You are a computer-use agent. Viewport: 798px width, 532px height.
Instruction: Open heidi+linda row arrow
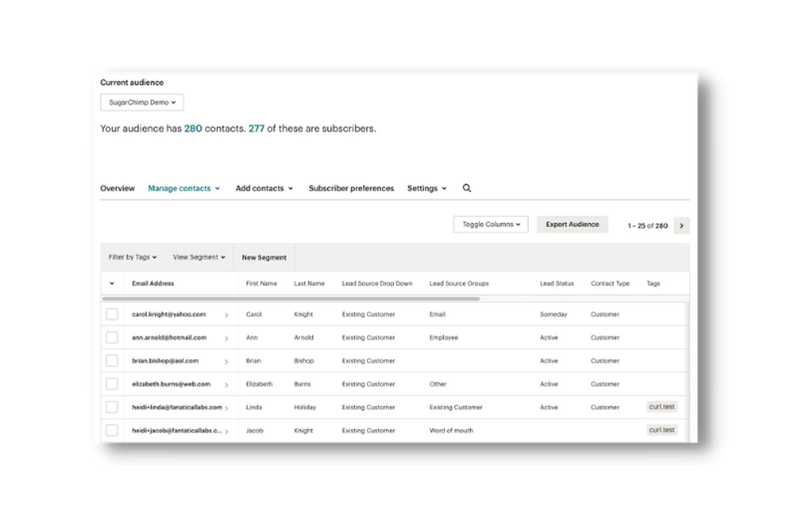[226, 408]
